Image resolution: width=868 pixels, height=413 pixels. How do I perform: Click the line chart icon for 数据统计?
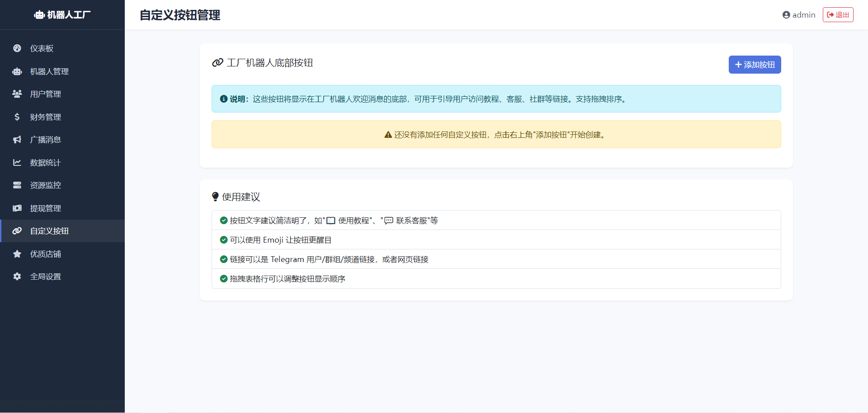[x=17, y=163]
